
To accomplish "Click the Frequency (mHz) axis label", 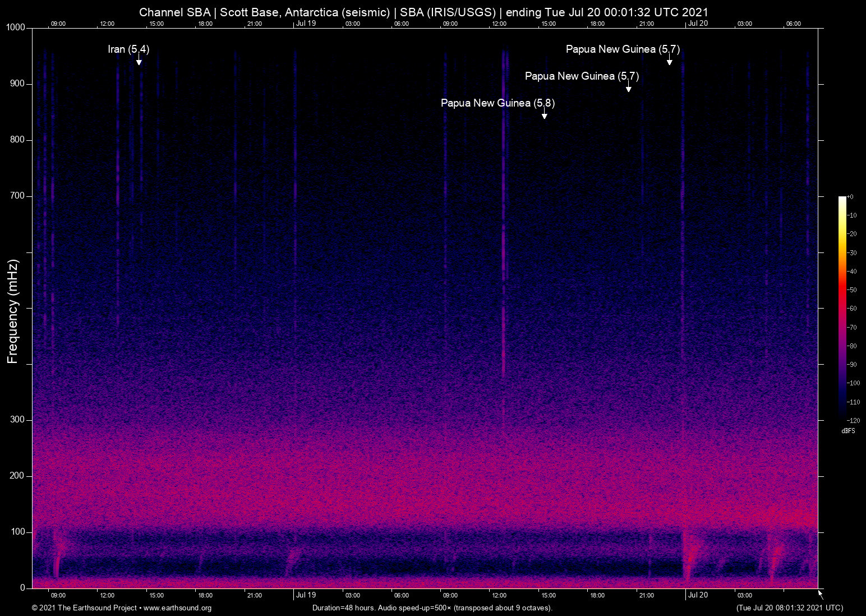I will pyautogui.click(x=13, y=311).
